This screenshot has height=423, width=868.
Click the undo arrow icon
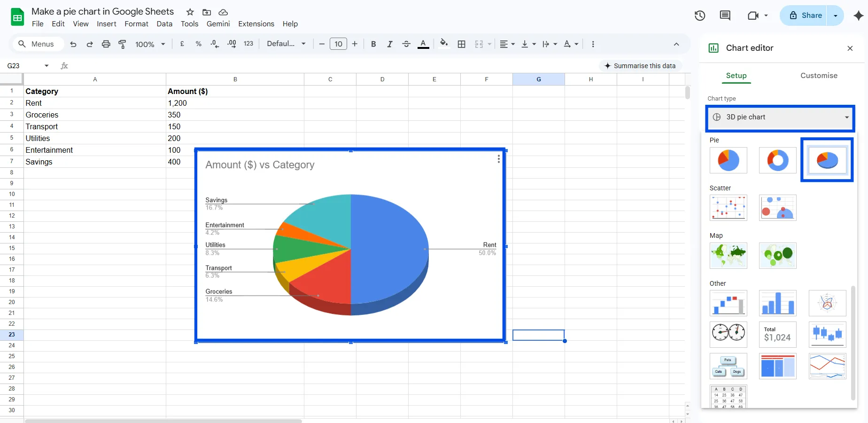(73, 44)
